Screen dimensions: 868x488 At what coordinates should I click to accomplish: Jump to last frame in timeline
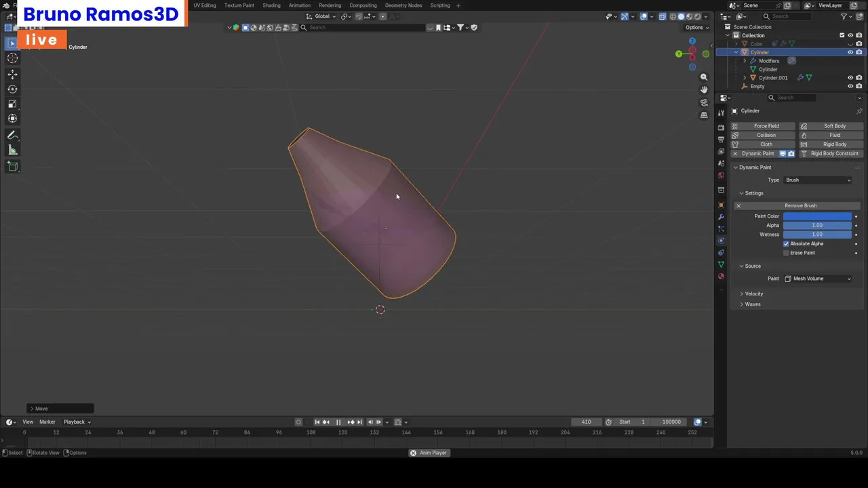pos(359,422)
